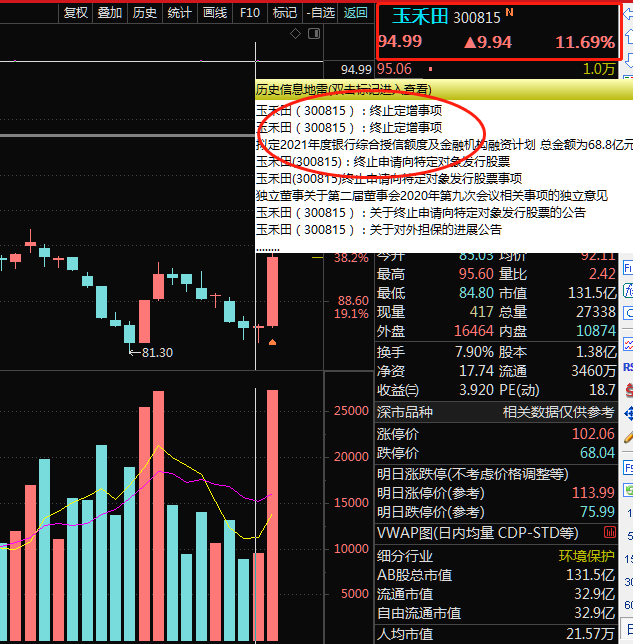Click the 返回 return button
633x644 pixels.
tap(355, 13)
